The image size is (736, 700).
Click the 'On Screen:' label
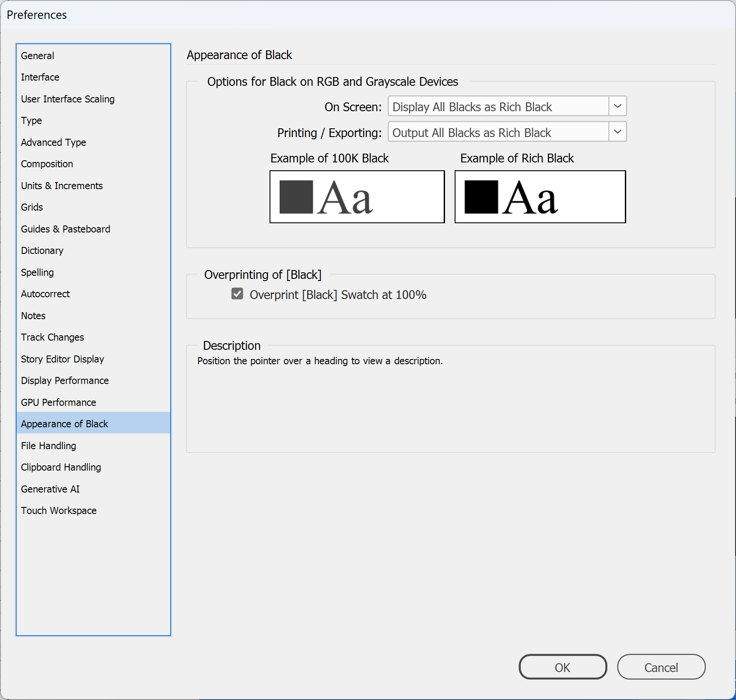pos(353,107)
